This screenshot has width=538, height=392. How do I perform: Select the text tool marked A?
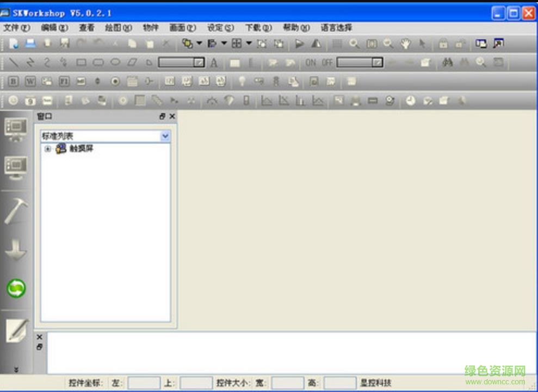click(213, 63)
